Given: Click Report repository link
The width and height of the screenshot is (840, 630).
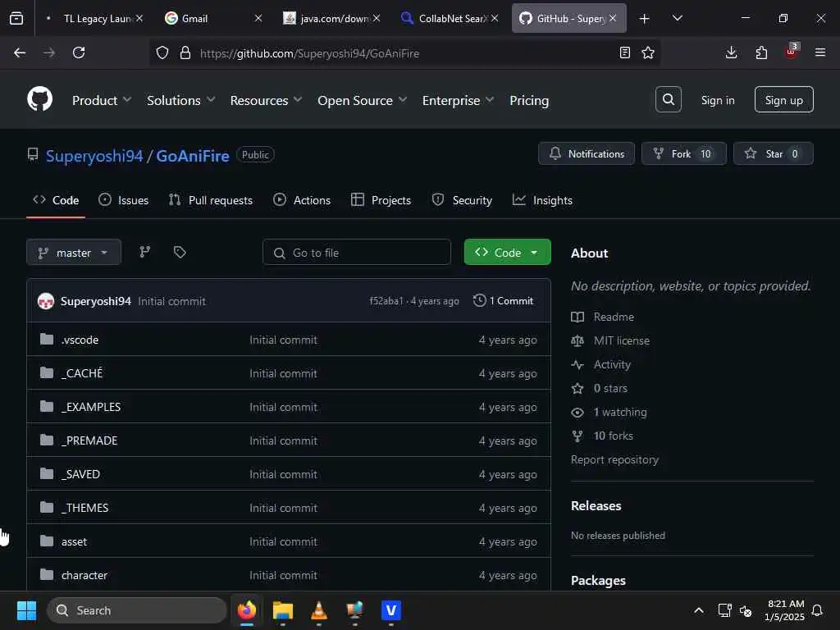Looking at the screenshot, I should (614, 459).
